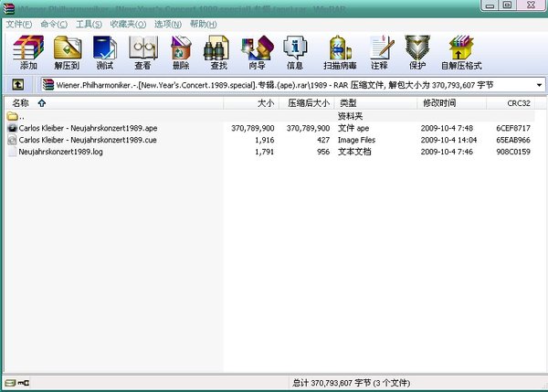Run the 测试 (Test) archive tool

tap(105, 52)
